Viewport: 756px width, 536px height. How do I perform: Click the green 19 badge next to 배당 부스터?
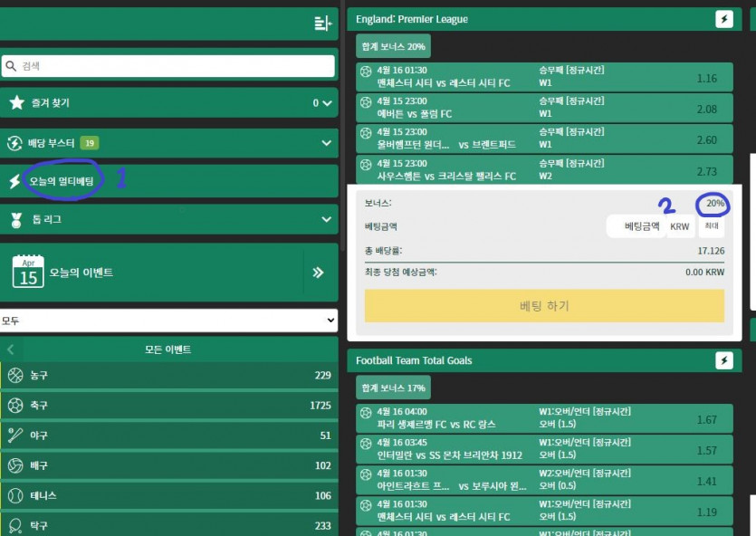click(90, 143)
